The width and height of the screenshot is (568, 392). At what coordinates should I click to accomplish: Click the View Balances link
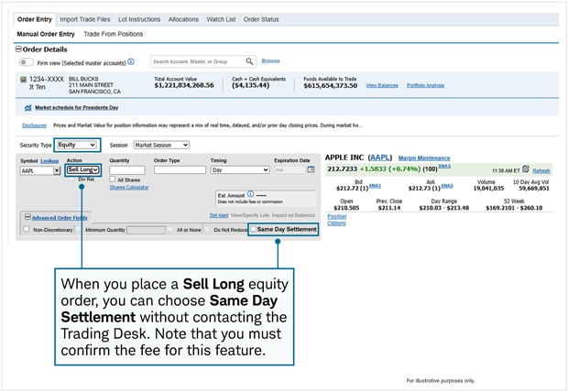coord(382,85)
